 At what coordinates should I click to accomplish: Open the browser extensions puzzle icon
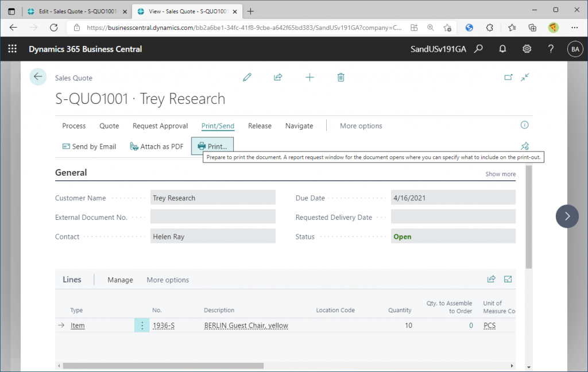click(x=489, y=28)
